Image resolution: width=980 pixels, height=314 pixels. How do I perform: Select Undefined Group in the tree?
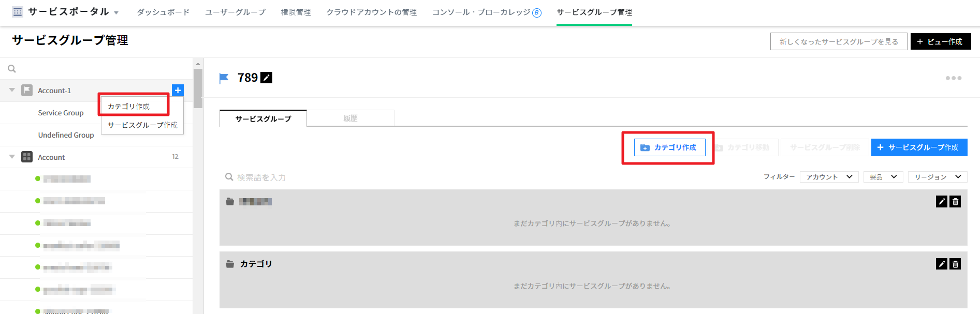[x=66, y=135]
